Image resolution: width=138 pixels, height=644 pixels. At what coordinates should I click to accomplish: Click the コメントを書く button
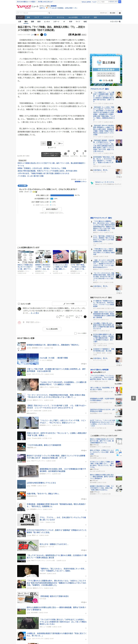[69, 304]
